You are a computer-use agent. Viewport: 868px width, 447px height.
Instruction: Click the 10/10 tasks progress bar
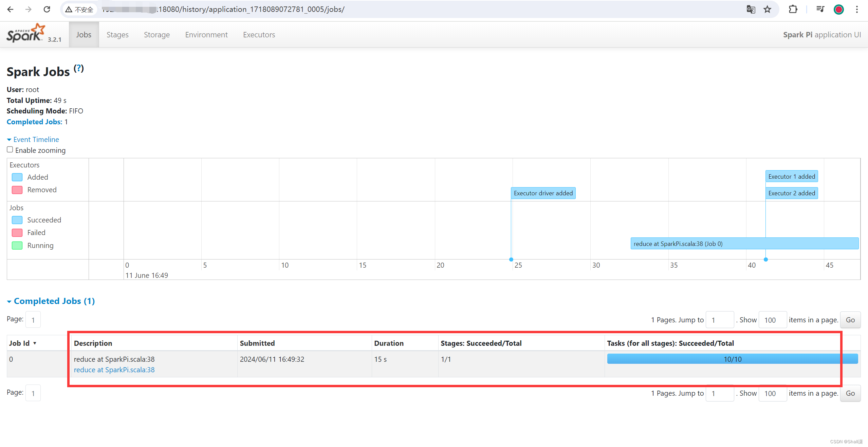pos(733,359)
